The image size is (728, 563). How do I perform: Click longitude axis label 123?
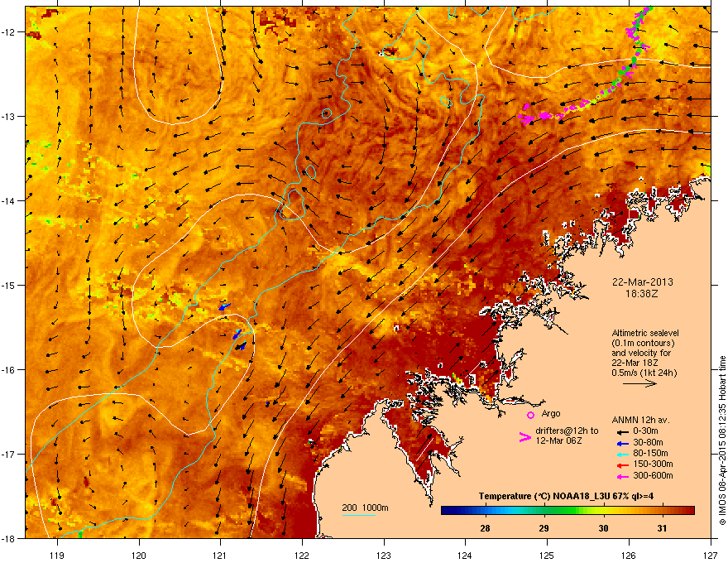(384, 556)
